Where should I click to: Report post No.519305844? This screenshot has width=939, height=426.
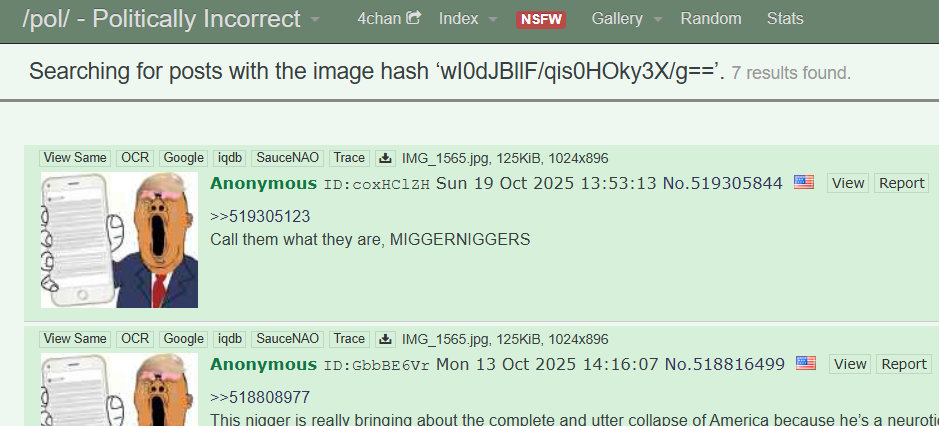pyautogui.click(x=902, y=183)
